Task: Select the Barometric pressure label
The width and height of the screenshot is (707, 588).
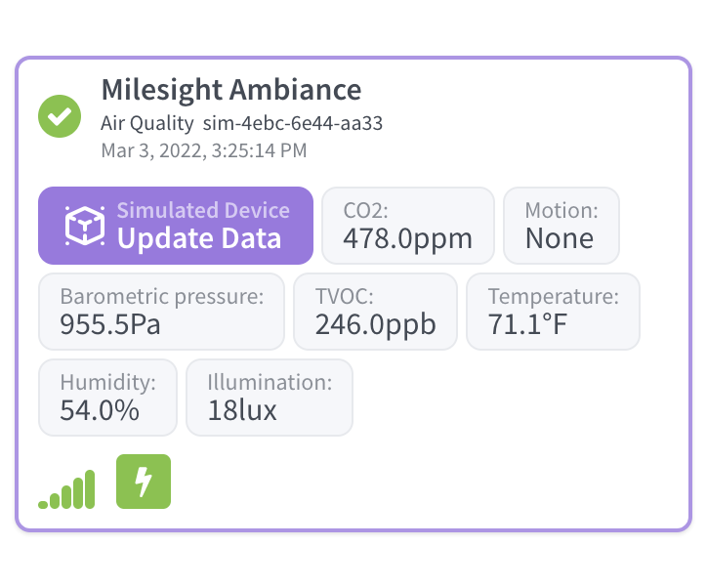Action: pyautogui.click(x=162, y=297)
